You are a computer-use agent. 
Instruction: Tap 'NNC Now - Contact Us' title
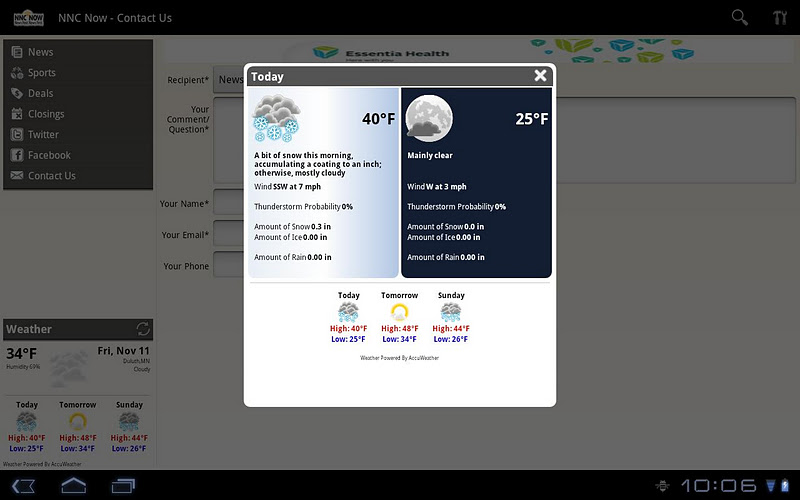click(x=115, y=18)
